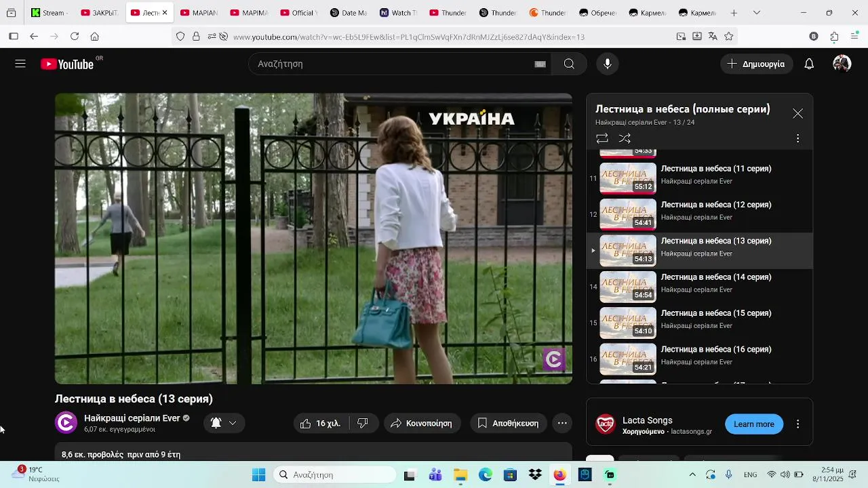Click Learn more on Lacta Songs ad

point(753,424)
